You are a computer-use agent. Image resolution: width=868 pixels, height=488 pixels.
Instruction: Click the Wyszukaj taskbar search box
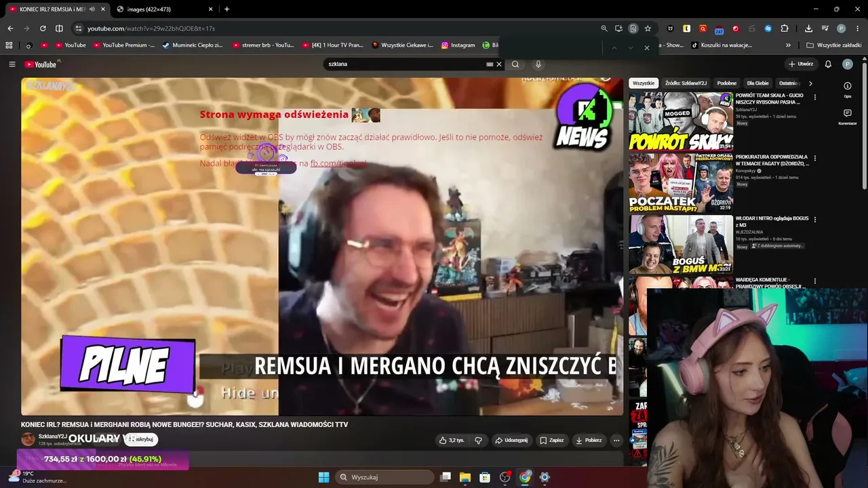click(384, 477)
